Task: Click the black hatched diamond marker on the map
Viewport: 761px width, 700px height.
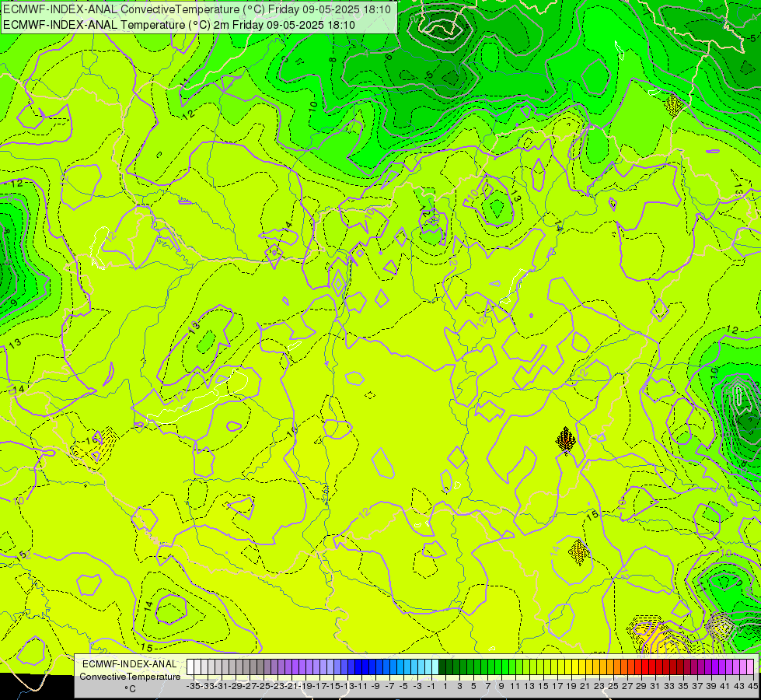Action: click(565, 439)
